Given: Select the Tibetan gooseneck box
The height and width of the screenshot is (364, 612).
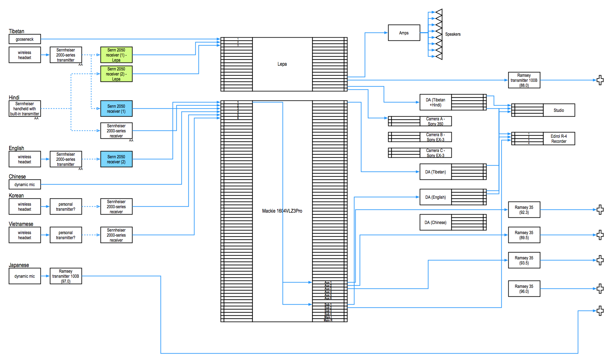Looking at the screenshot, I should pyautogui.click(x=25, y=39).
